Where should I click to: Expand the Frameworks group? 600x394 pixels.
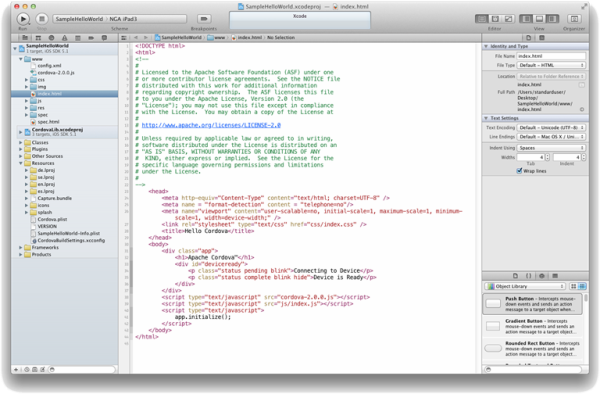[21, 247]
